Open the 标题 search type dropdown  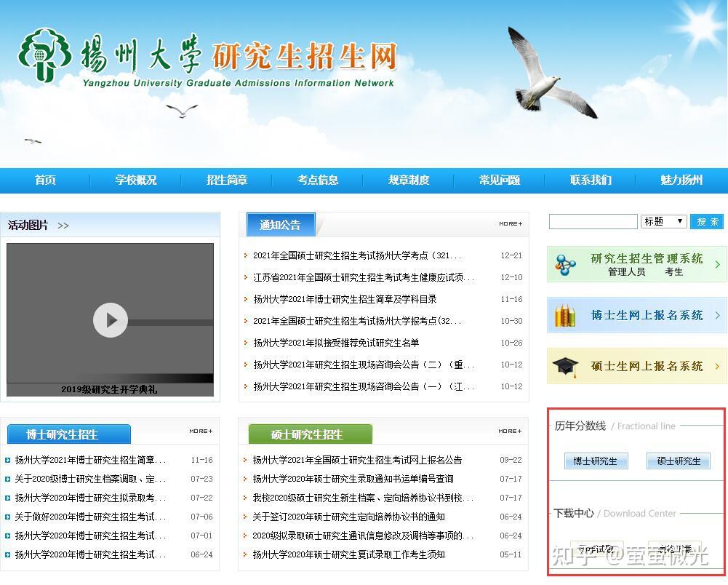pyautogui.click(x=664, y=221)
